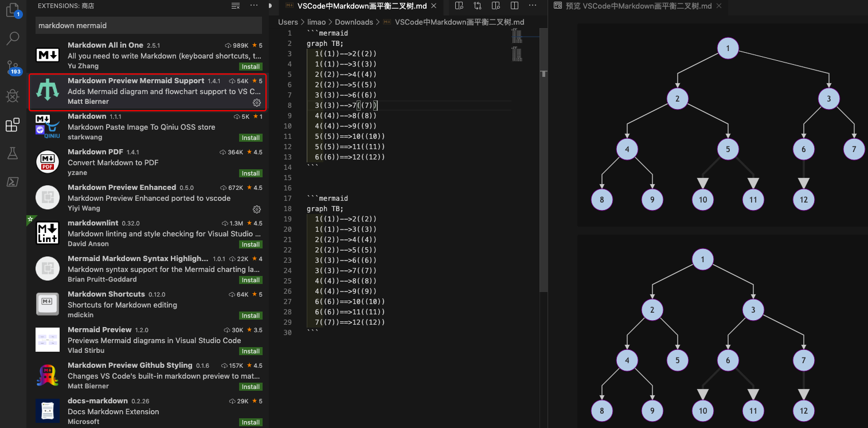Click the editor minimap
868x428 pixels.
tap(517, 46)
